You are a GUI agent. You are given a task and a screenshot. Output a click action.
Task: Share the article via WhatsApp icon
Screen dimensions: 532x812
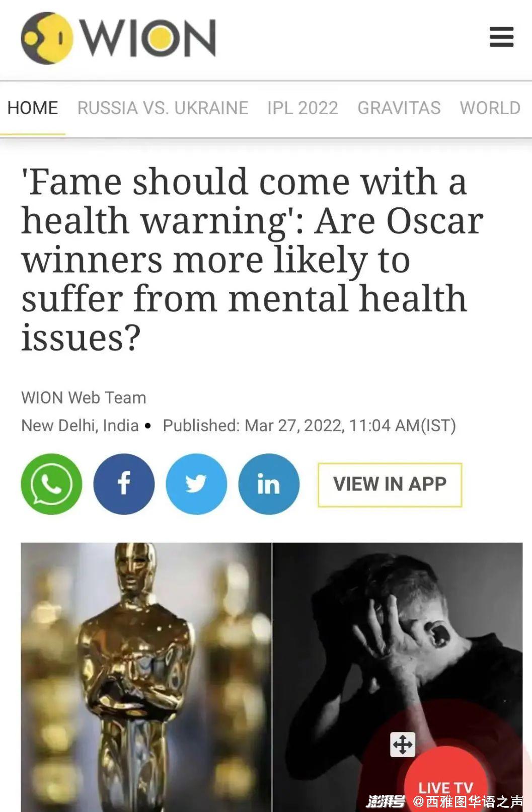(51, 484)
